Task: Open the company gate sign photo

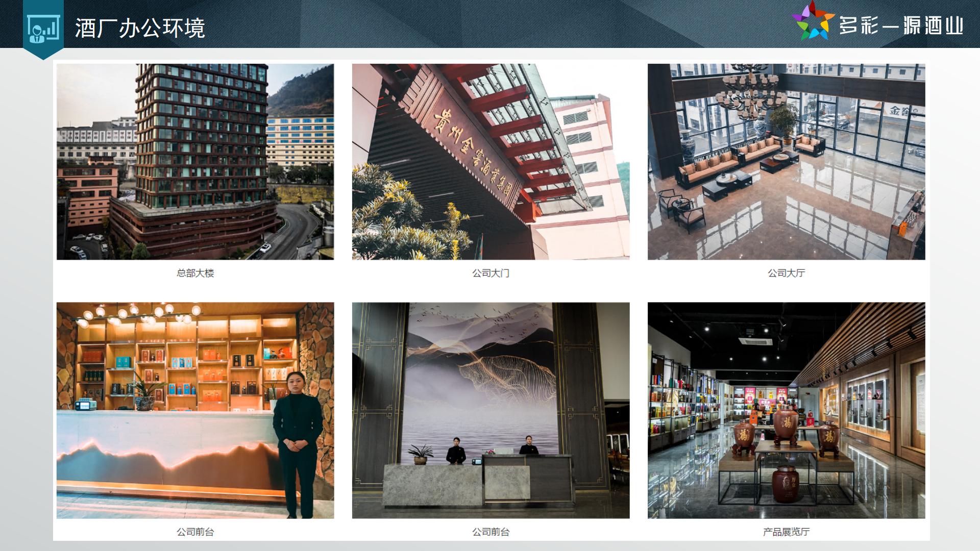Action: click(x=491, y=161)
